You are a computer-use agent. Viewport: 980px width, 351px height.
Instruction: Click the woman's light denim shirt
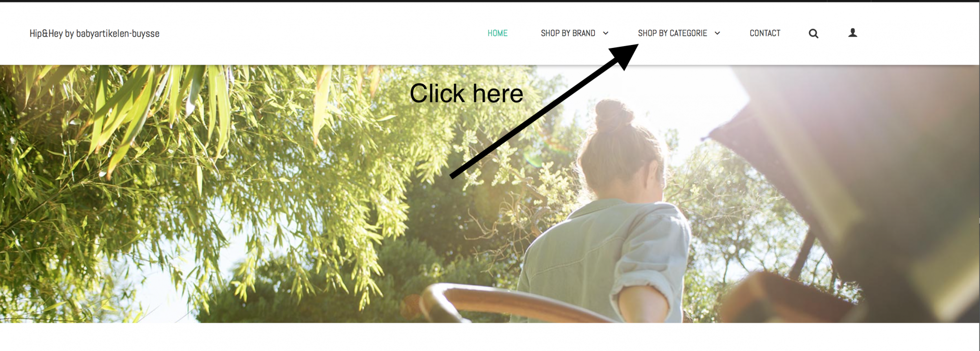608,259
